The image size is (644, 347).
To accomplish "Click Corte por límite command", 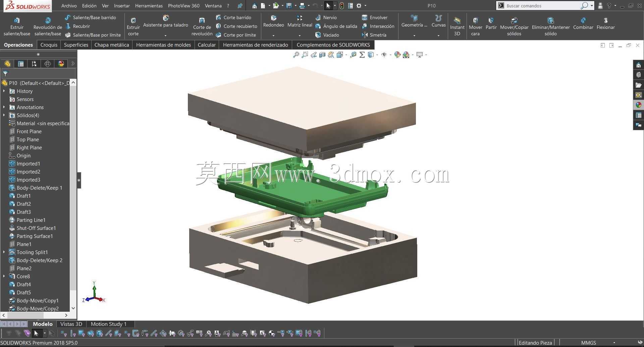I will point(236,35).
